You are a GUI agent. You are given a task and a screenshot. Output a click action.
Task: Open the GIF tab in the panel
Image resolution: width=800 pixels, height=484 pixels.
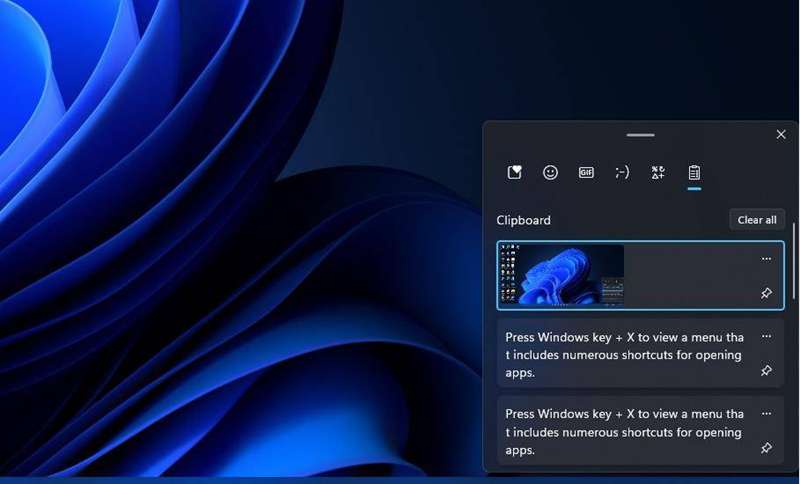click(586, 172)
